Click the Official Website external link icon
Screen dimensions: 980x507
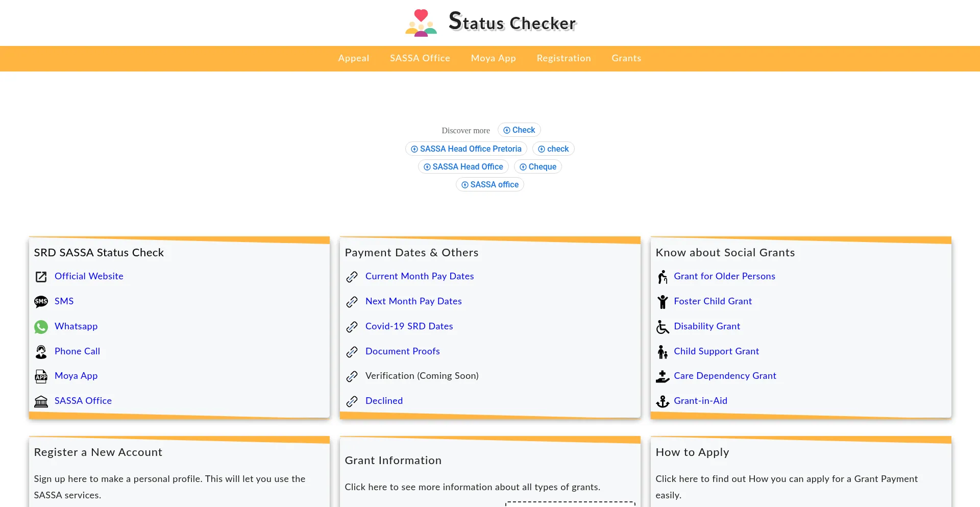click(x=41, y=277)
